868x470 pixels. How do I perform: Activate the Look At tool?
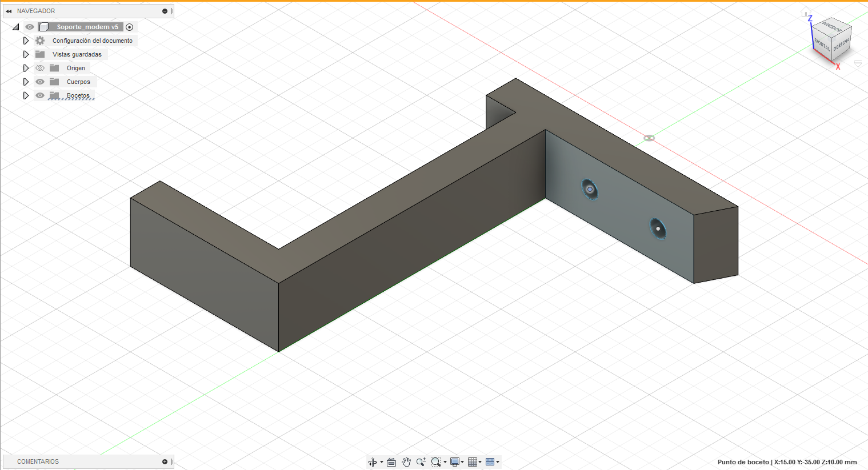(391, 461)
